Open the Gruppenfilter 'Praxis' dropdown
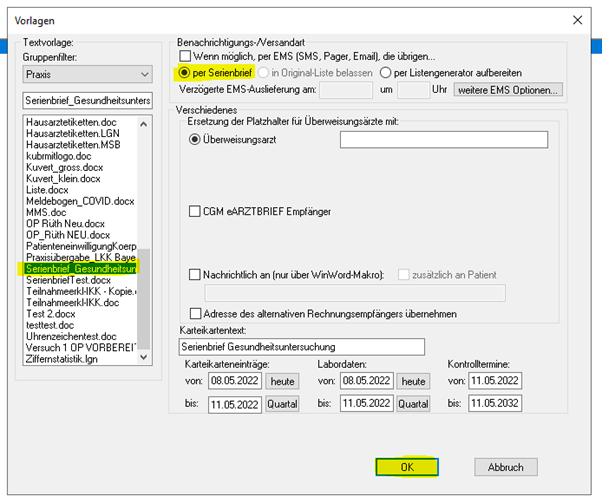The width and height of the screenshot is (602, 503). coord(142,74)
